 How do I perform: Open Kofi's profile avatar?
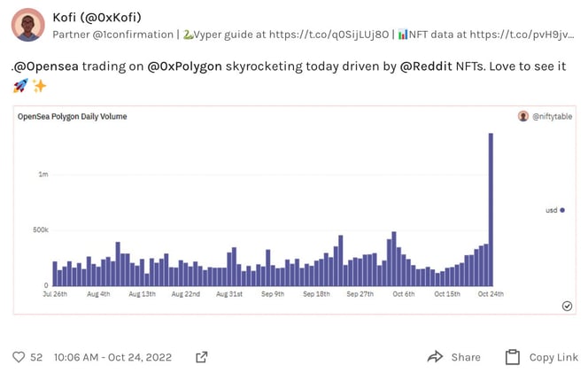[28, 25]
